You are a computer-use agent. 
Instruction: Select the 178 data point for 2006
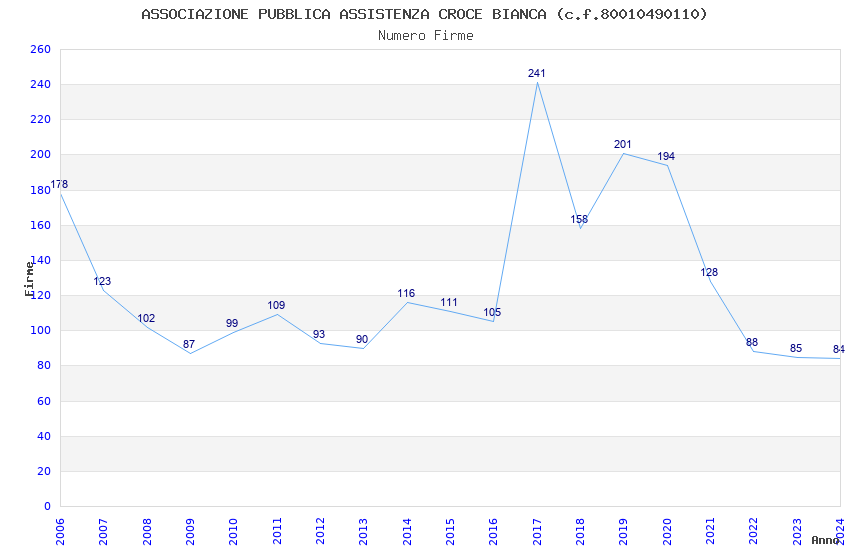pyautogui.click(x=59, y=185)
